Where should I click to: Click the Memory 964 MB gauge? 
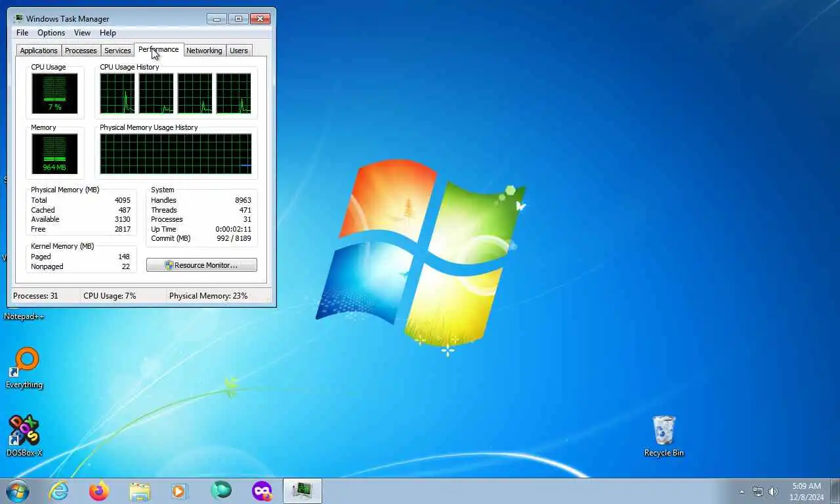[54, 154]
